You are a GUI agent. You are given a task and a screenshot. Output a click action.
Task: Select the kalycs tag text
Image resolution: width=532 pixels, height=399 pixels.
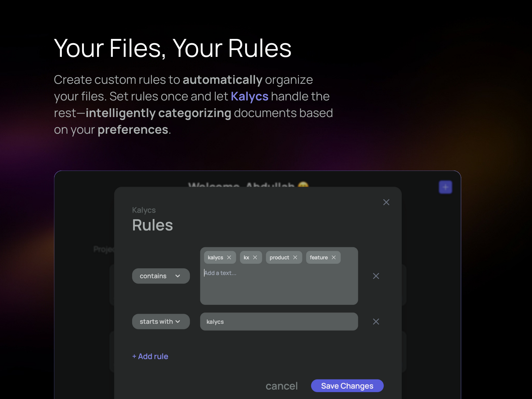coord(215,258)
